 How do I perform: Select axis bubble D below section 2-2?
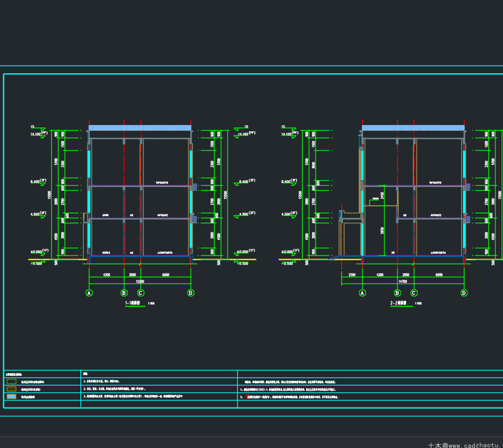[x=464, y=293]
